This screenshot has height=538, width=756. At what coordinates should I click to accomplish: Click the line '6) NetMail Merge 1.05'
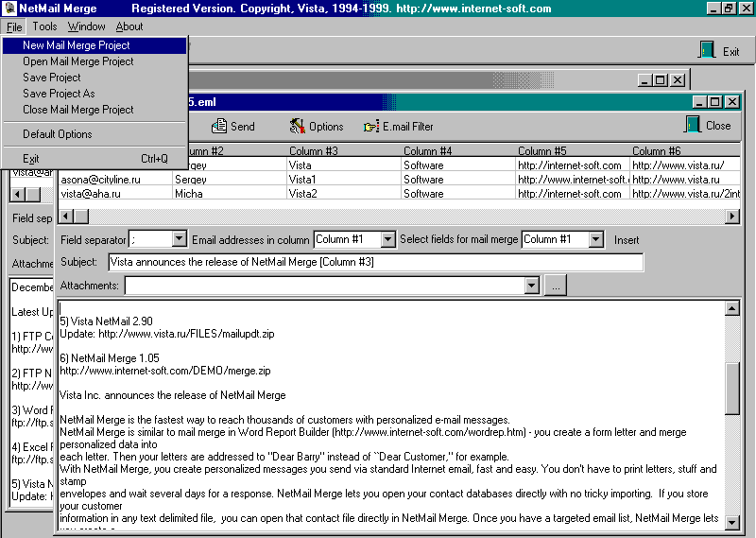click(x=110, y=358)
